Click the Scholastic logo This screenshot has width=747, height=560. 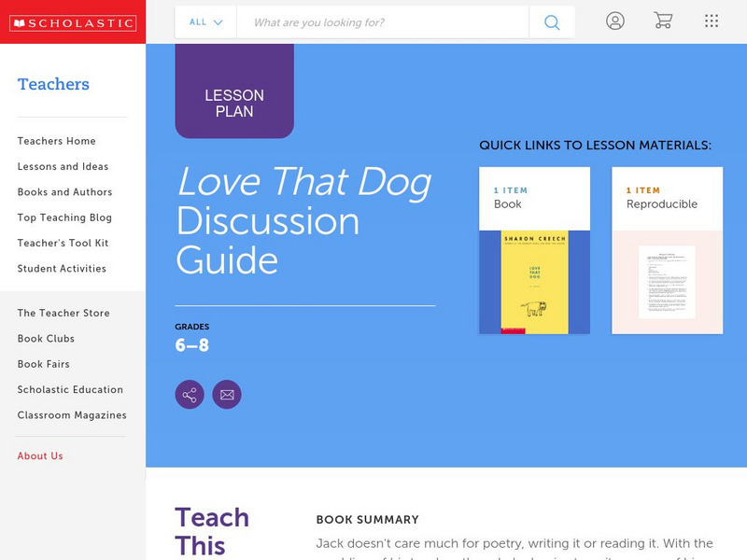[x=73, y=21]
